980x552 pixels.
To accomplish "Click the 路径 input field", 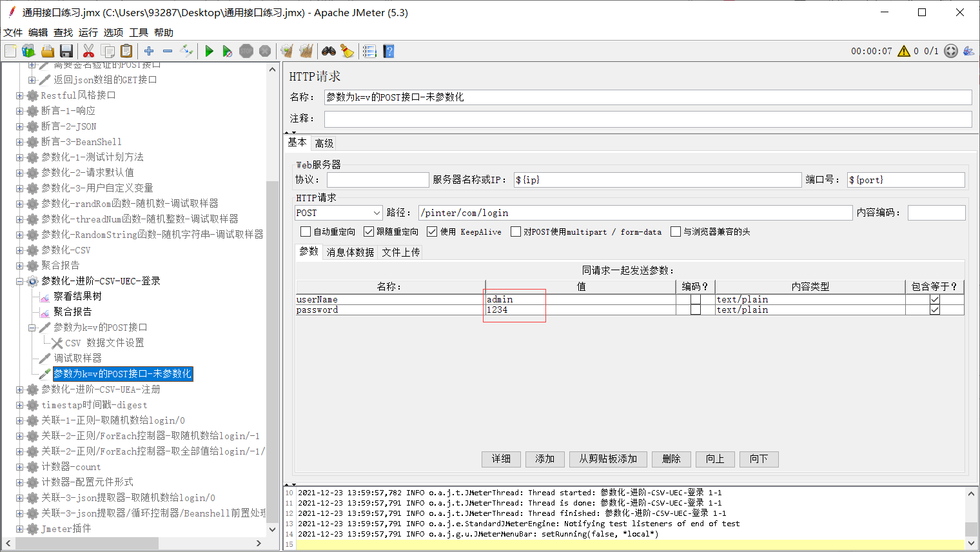I will point(635,213).
